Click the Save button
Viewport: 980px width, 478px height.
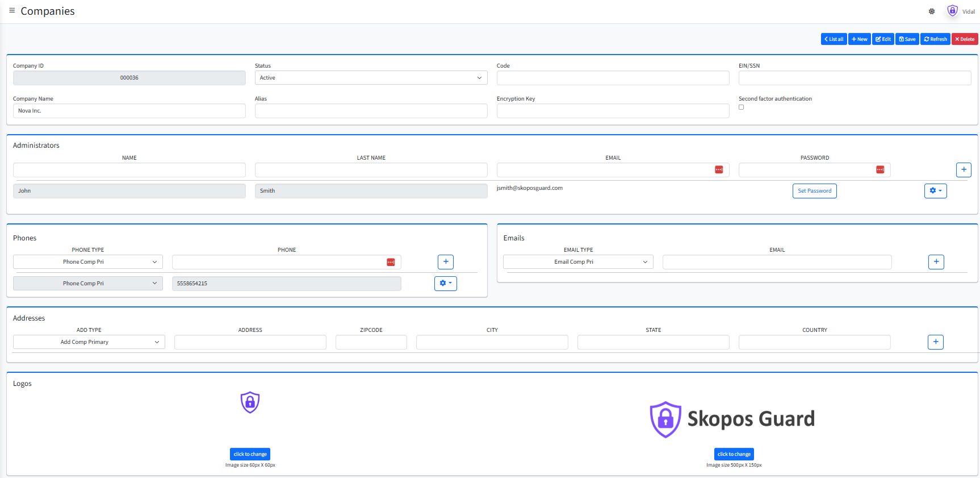point(907,39)
